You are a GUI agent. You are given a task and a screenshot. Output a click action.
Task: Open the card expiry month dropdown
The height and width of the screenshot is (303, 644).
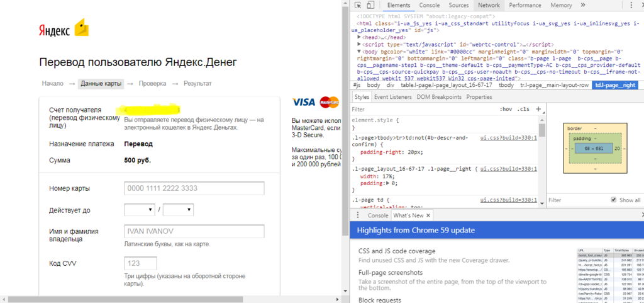[x=140, y=210]
